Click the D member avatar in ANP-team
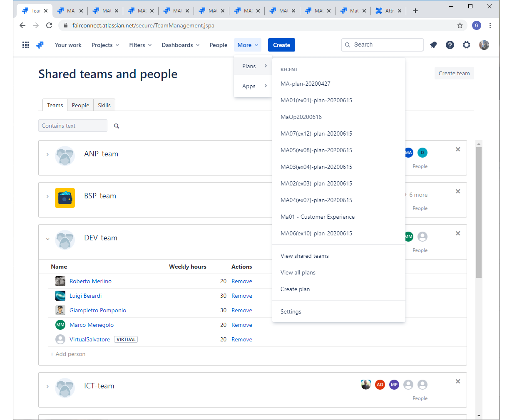Image resolution: width=512 pixels, height=420 pixels. (x=423, y=153)
